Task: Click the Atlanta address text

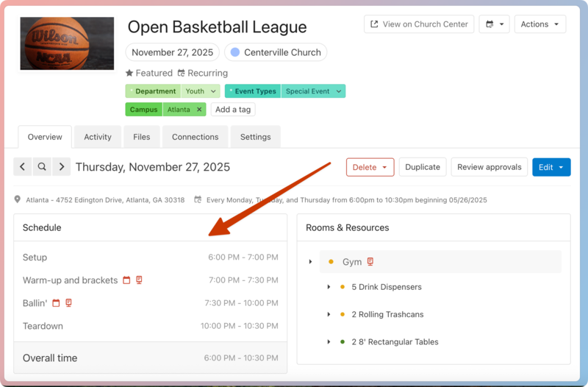Action: point(105,199)
